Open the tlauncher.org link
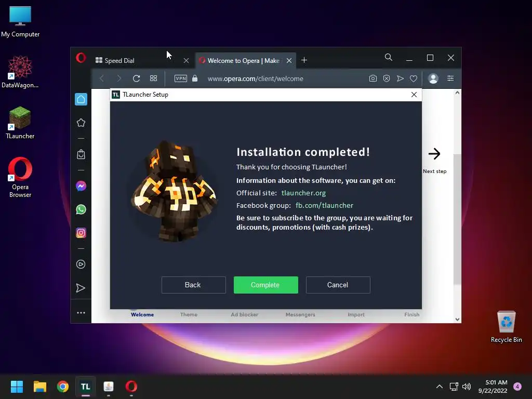The width and height of the screenshot is (532, 399). (303, 193)
